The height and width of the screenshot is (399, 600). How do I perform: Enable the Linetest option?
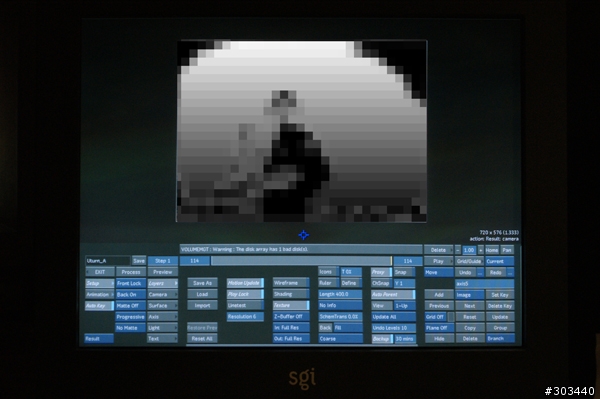tap(245, 305)
